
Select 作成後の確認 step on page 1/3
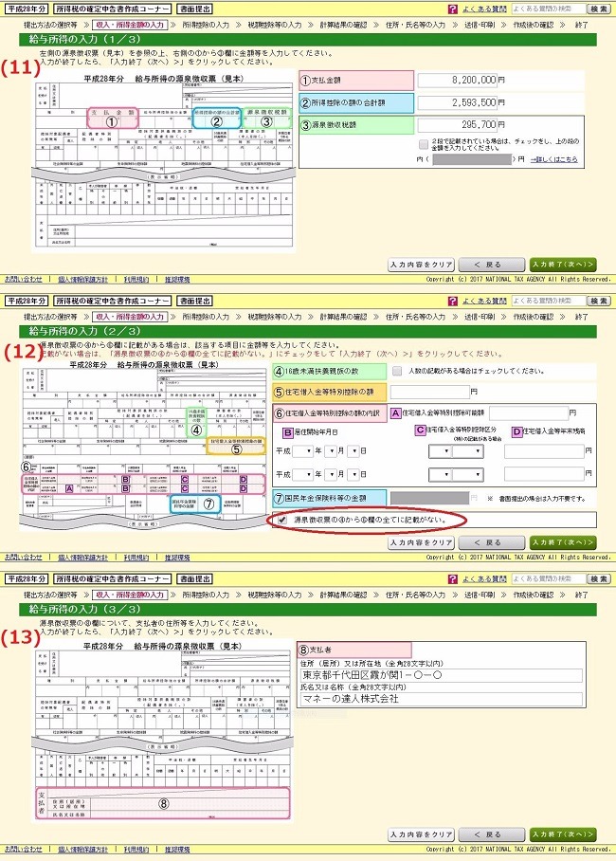click(534, 26)
